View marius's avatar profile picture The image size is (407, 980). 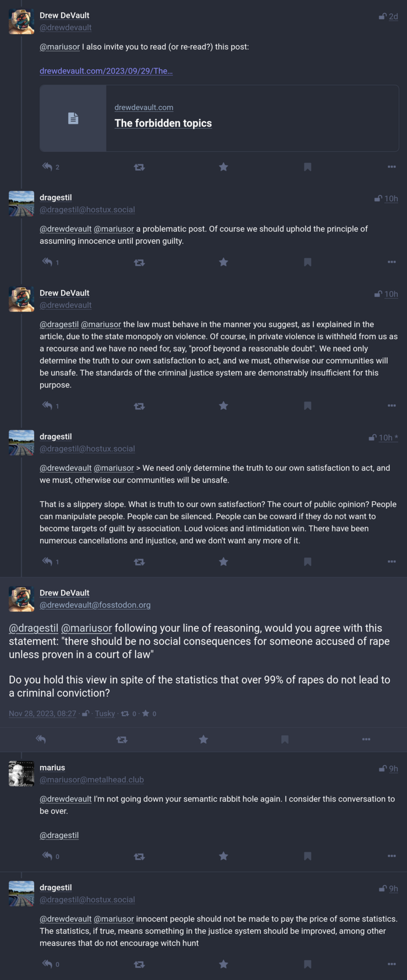coord(21,774)
